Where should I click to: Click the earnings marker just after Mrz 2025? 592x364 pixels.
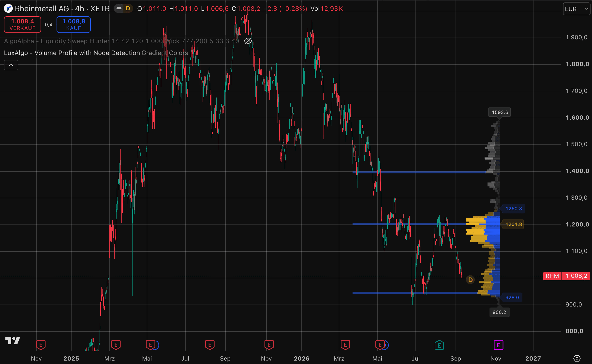[x=116, y=345]
